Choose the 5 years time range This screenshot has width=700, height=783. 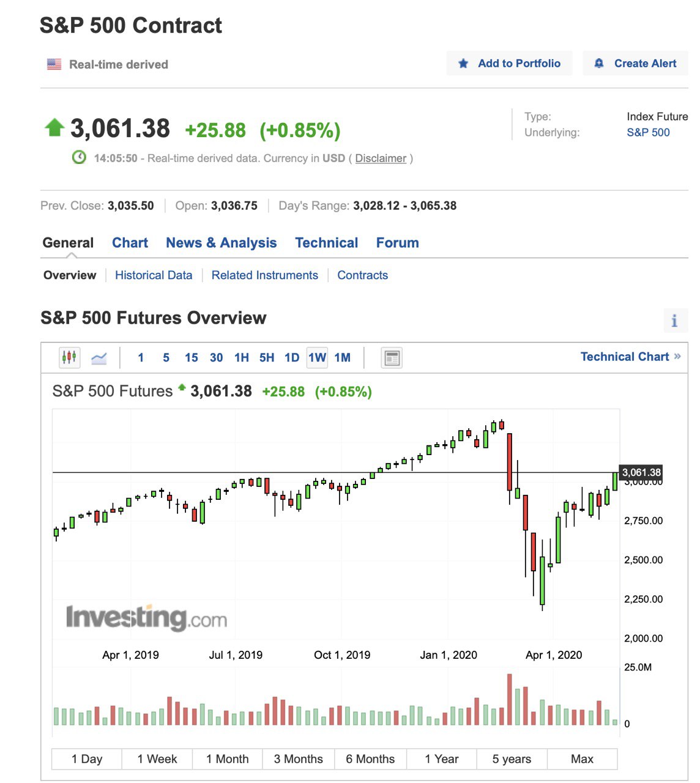[x=512, y=759]
